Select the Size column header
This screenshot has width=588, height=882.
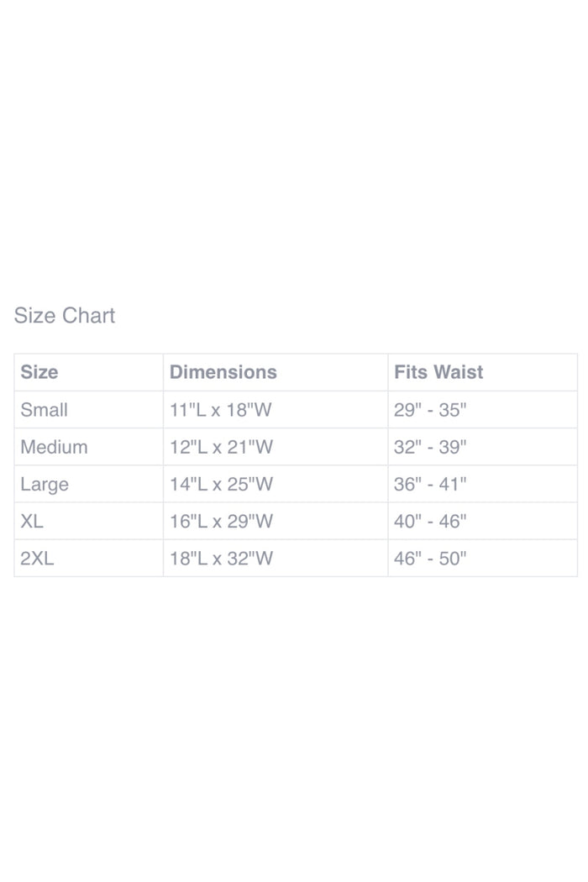tap(89, 372)
